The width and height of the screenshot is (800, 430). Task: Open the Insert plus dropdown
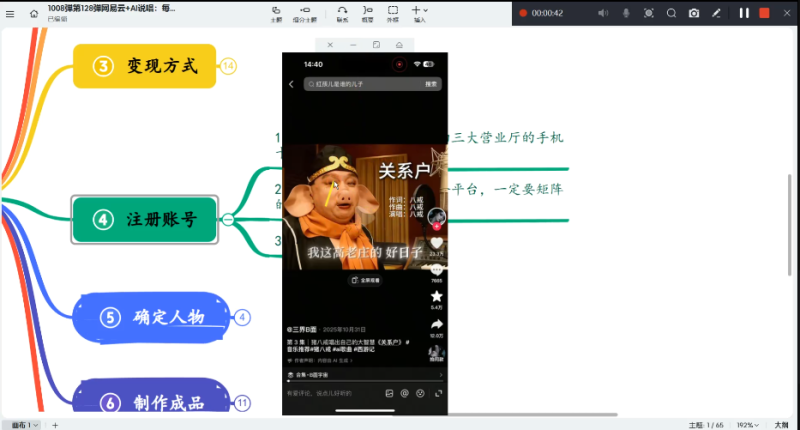pyautogui.click(x=419, y=14)
